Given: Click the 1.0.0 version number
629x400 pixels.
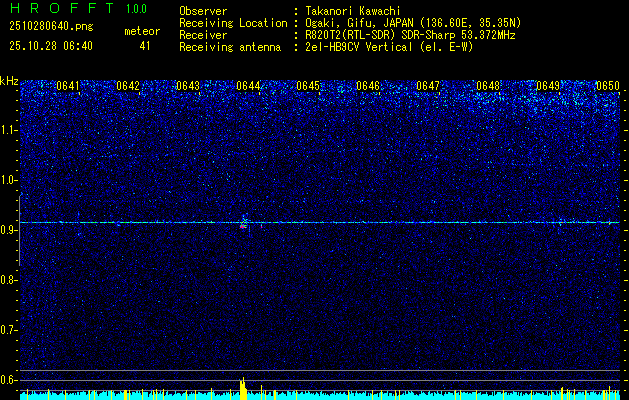Looking at the screenshot, I should click(138, 9).
